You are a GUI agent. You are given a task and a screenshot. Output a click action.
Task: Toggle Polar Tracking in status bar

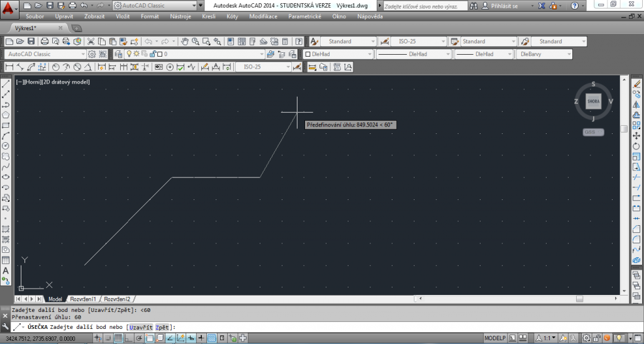coord(139,338)
